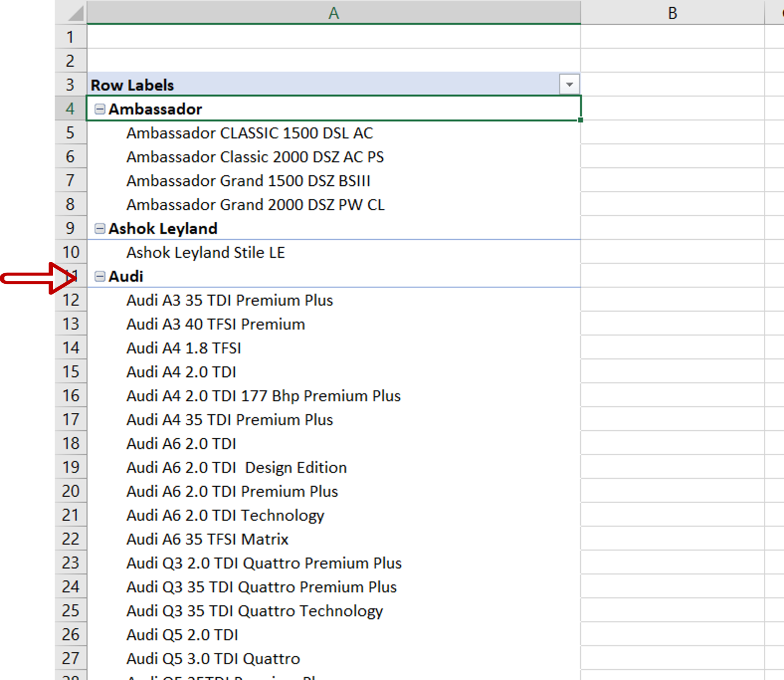Screen dimensions: 784x680
Task: Click the fill handle on cell A4
Action: (x=580, y=120)
